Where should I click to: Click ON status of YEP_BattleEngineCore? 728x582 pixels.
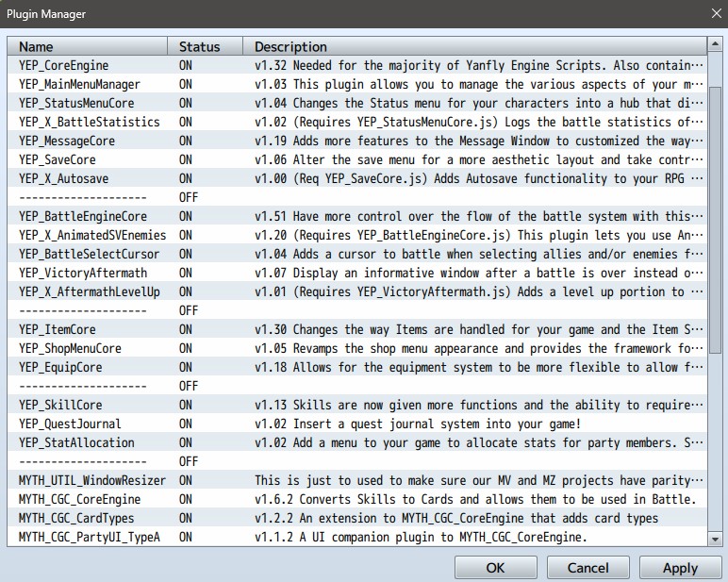(186, 216)
